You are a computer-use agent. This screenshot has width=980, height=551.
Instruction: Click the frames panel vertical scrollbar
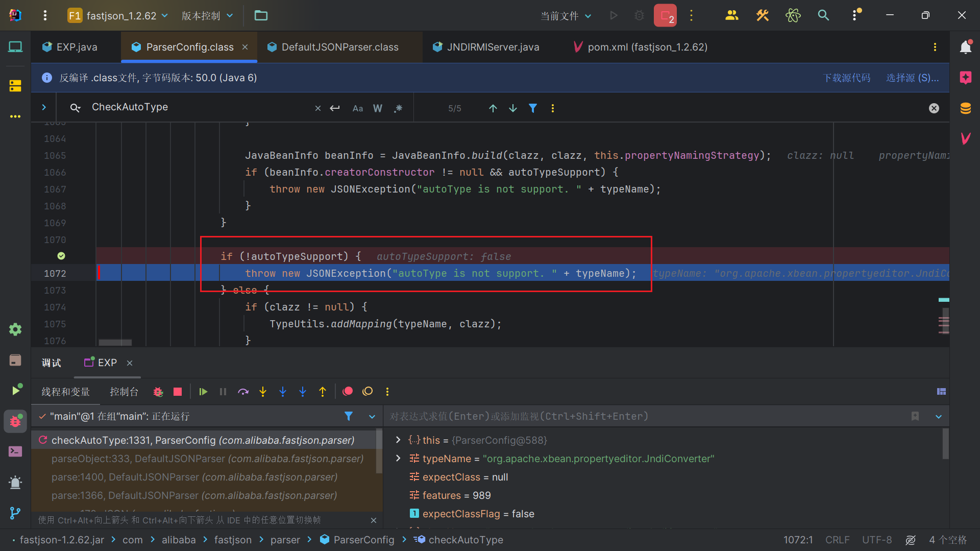click(x=379, y=451)
